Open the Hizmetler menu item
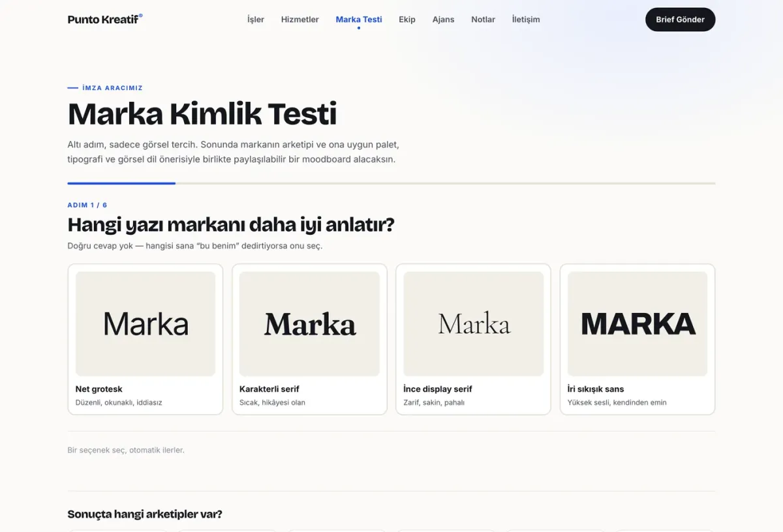 (300, 20)
